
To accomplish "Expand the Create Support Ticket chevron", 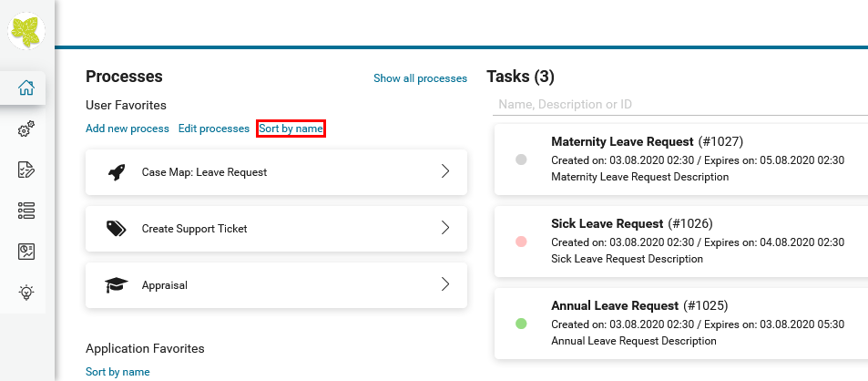I will (445, 228).
